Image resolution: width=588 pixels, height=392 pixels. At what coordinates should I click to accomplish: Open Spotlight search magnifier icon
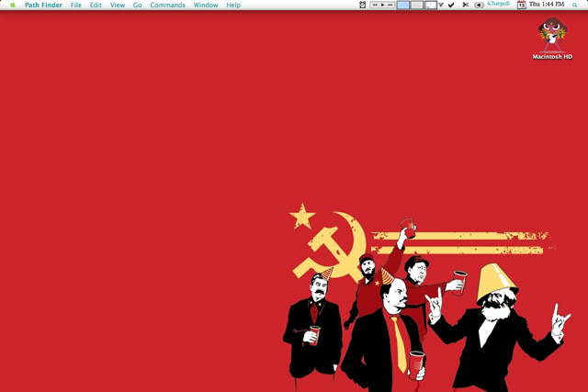coord(574,6)
